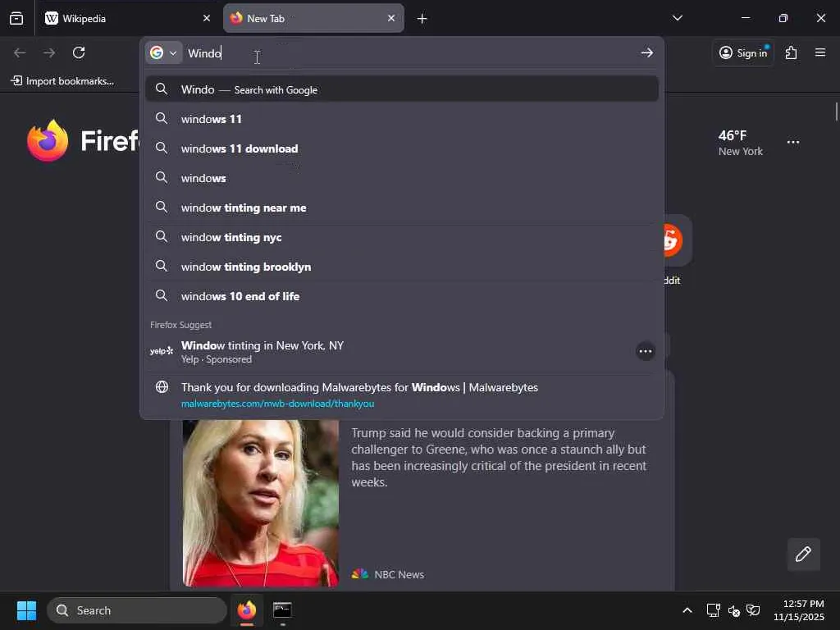Click Import bookmarks in bookmarks toolbar
Image resolution: width=840 pixels, height=630 pixels.
coord(63,81)
